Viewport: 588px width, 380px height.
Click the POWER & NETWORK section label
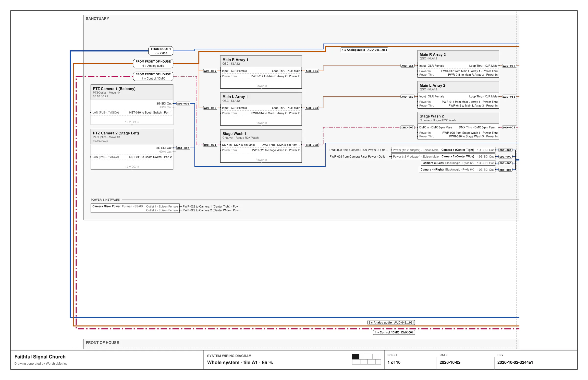[105, 200]
